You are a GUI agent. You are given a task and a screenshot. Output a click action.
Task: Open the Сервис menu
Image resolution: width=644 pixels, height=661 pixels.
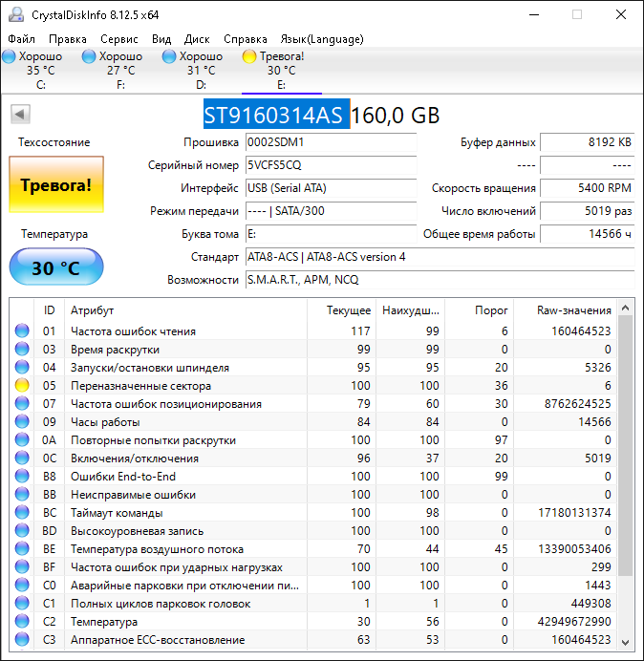119,39
